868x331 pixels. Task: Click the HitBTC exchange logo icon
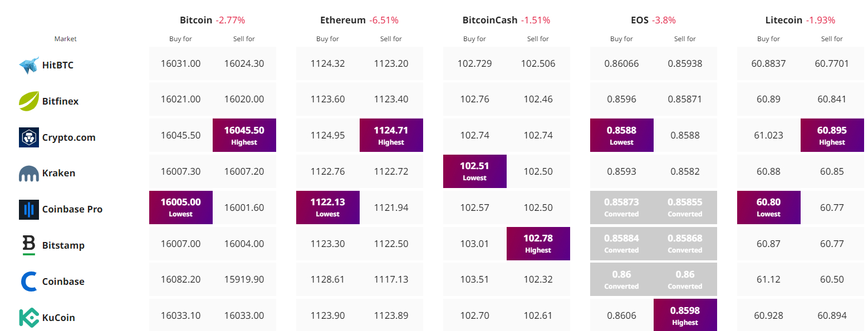pos(29,65)
